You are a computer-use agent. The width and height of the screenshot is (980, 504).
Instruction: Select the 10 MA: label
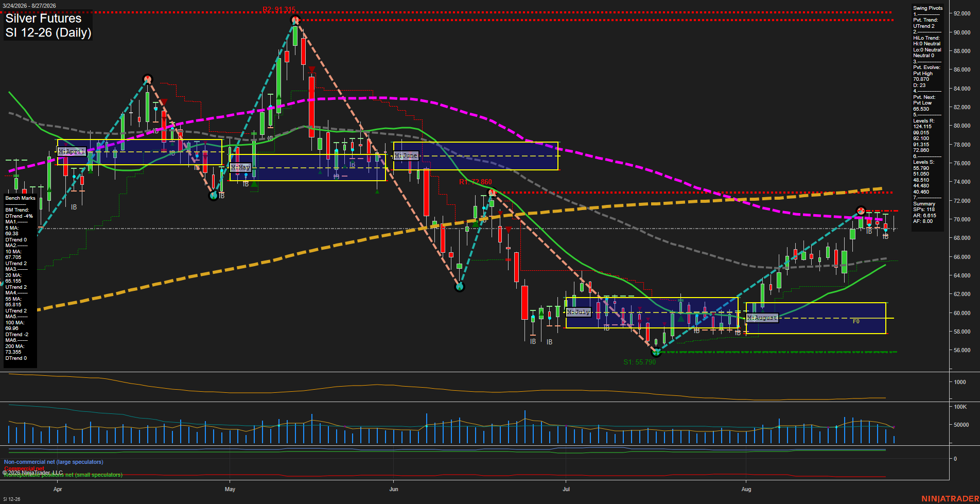coord(13,252)
